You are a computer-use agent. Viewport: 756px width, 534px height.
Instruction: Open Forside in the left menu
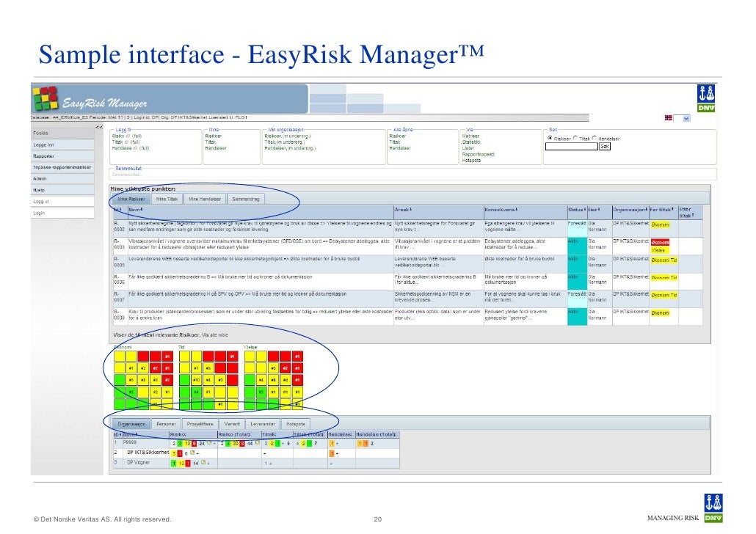[62, 133]
